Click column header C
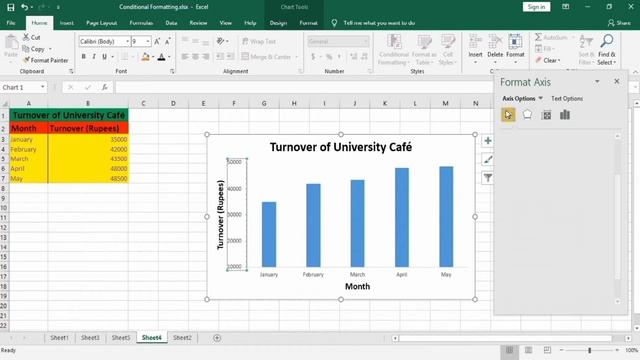The height and width of the screenshot is (360, 640). pos(143,104)
